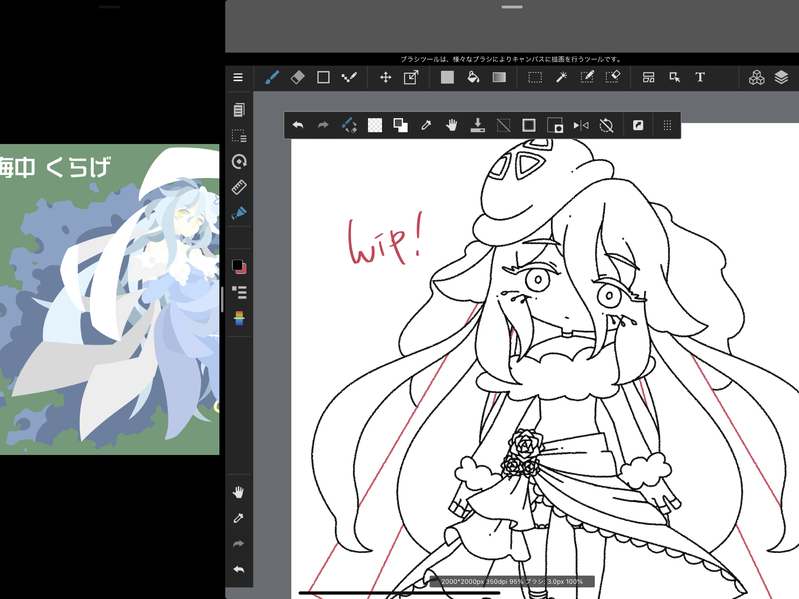Open the foreground/background color swatch
Viewport: 799px width, 599px height.
click(x=239, y=266)
